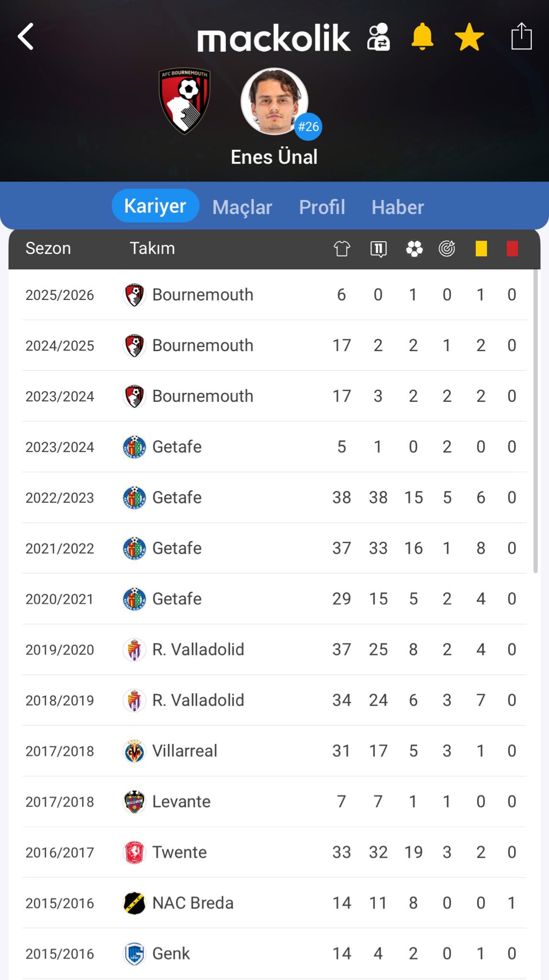This screenshot has height=980, width=549.
Task: Tap the assists target column icon
Action: pos(447,249)
